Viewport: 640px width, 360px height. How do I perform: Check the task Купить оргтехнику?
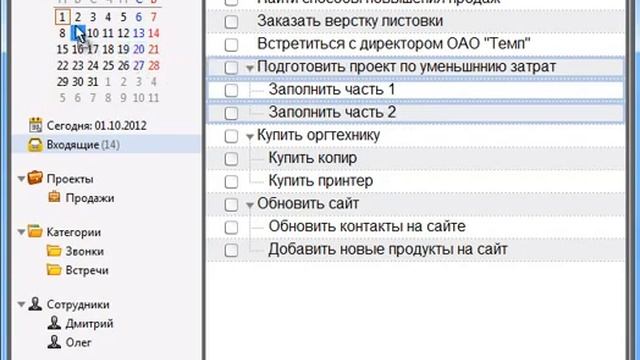(x=231, y=136)
